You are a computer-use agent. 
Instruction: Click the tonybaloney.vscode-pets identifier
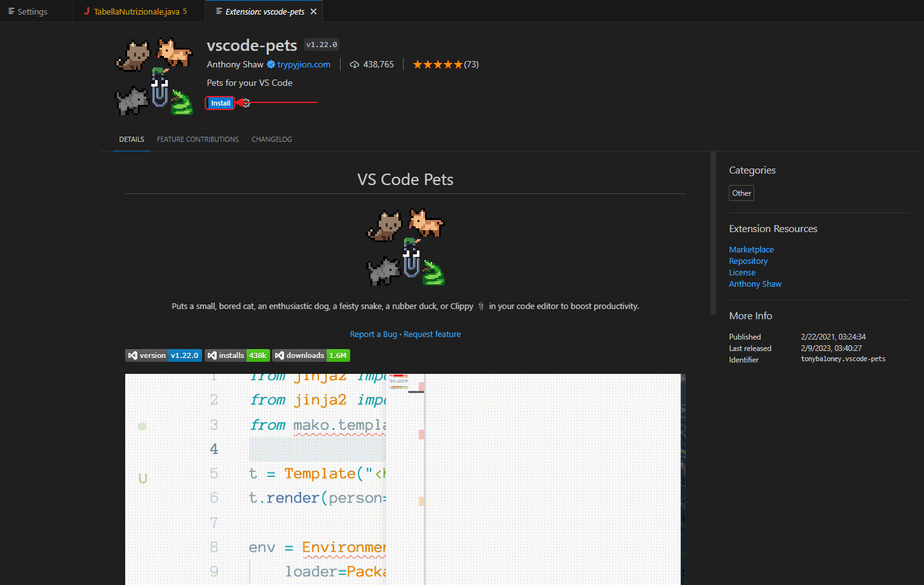(x=843, y=359)
